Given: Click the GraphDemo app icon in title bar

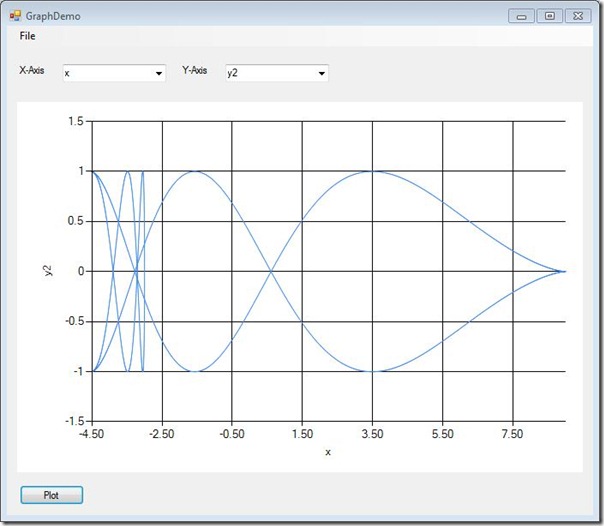Looking at the screenshot, I should coord(15,16).
